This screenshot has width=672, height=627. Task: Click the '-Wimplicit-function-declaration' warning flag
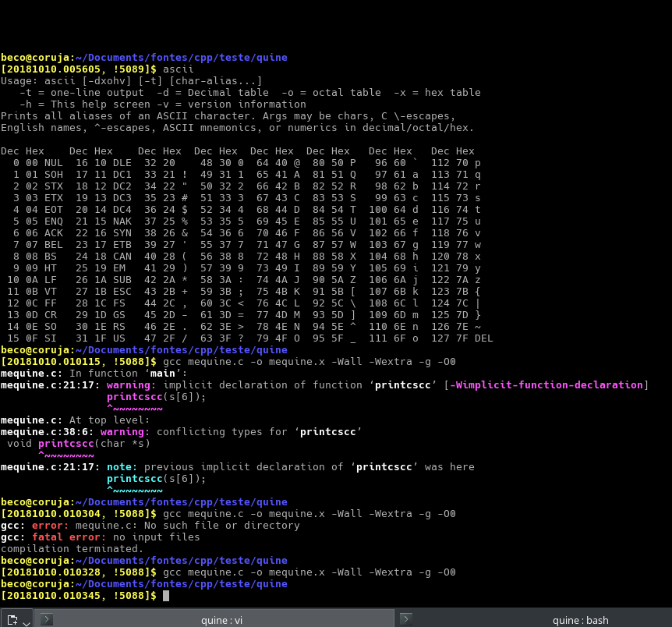pos(546,385)
